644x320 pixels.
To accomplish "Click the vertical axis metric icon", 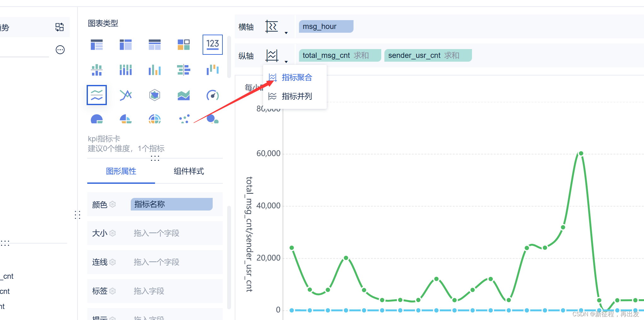I will pos(272,55).
